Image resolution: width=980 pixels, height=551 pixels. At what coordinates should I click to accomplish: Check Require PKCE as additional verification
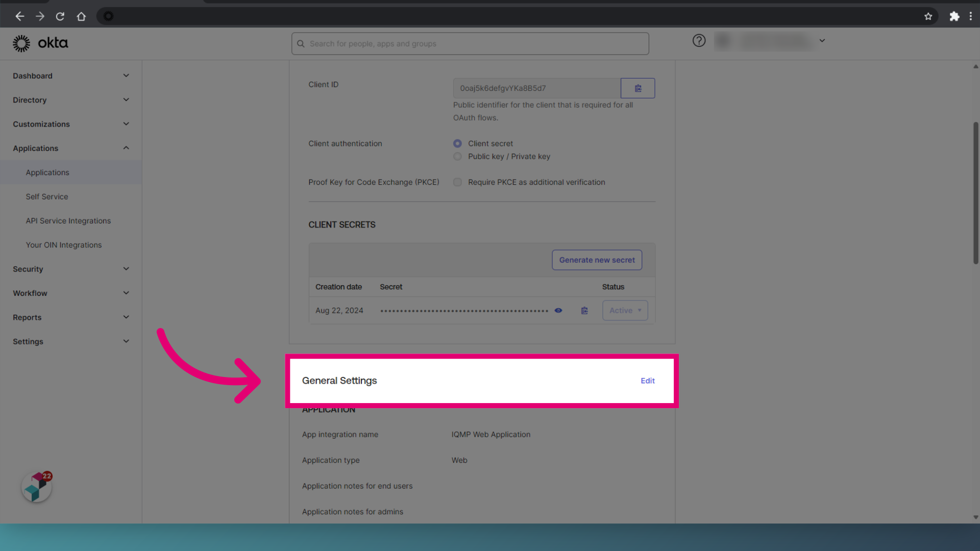457,182
